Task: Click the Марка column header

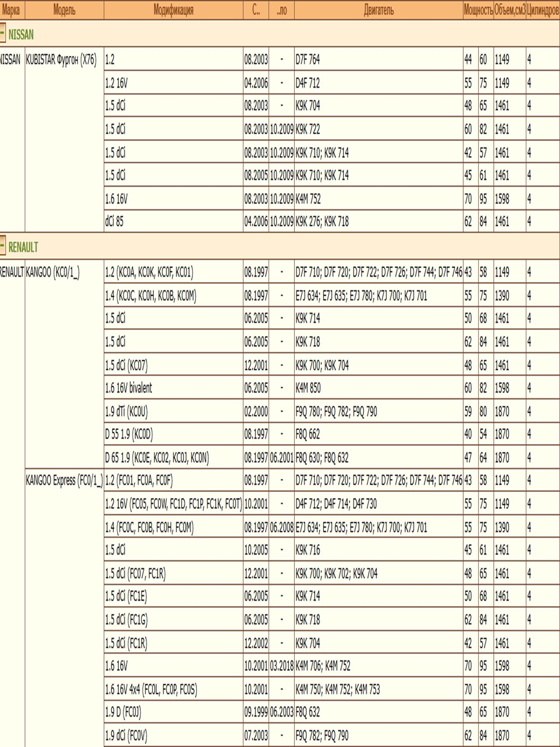Action: click(x=11, y=10)
